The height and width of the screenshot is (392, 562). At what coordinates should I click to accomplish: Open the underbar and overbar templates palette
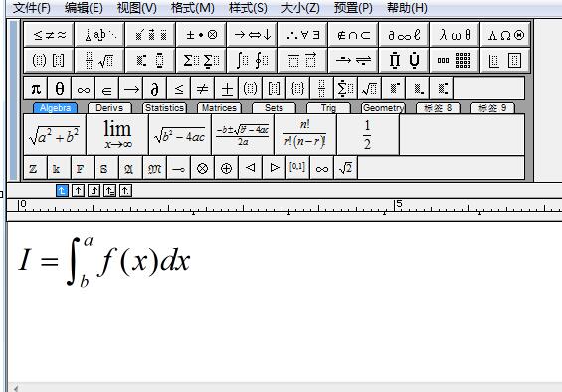302,60
